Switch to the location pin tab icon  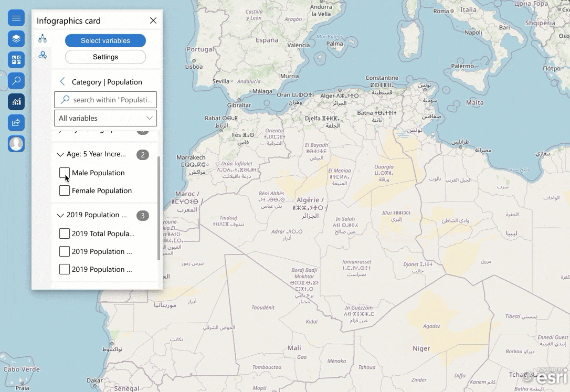(x=43, y=55)
